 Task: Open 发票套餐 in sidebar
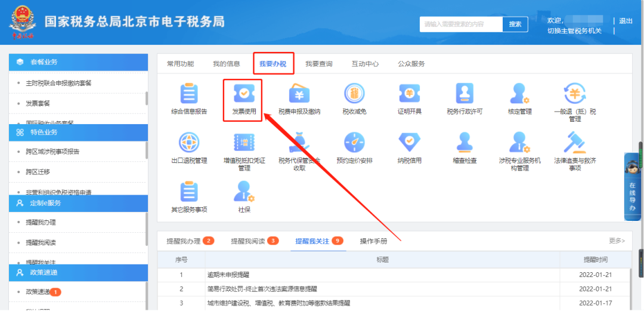click(x=38, y=103)
